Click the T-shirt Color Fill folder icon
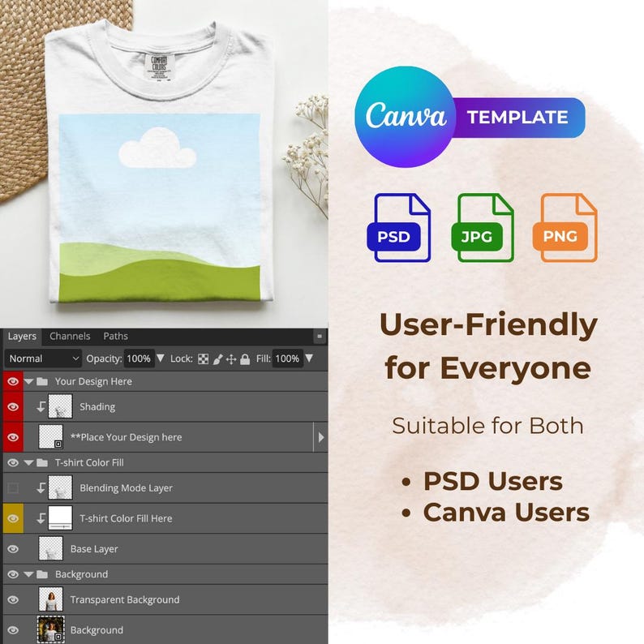Viewport: 644px width, 644px height. (x=42, y=463)
